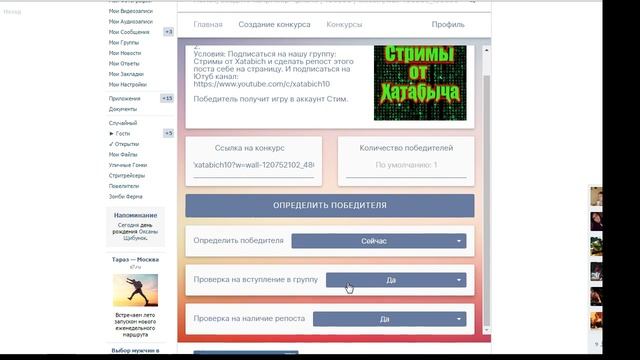Open the Открытки app link

127,144
